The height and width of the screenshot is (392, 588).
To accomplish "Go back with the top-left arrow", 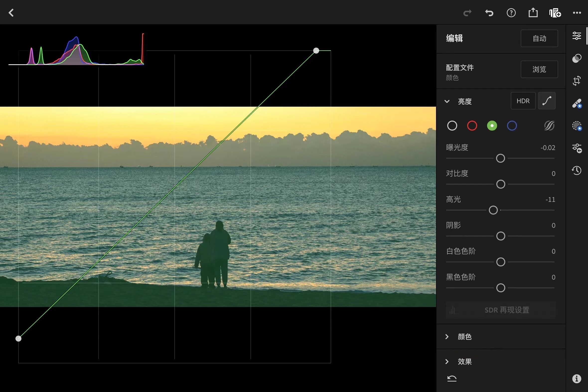I will [11, 13].
